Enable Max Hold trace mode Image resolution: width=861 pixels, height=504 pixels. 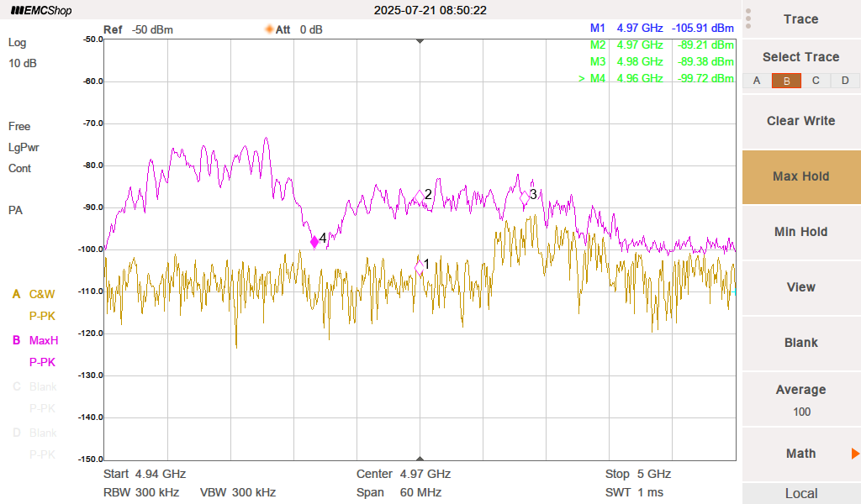click(x=801, y=176)
